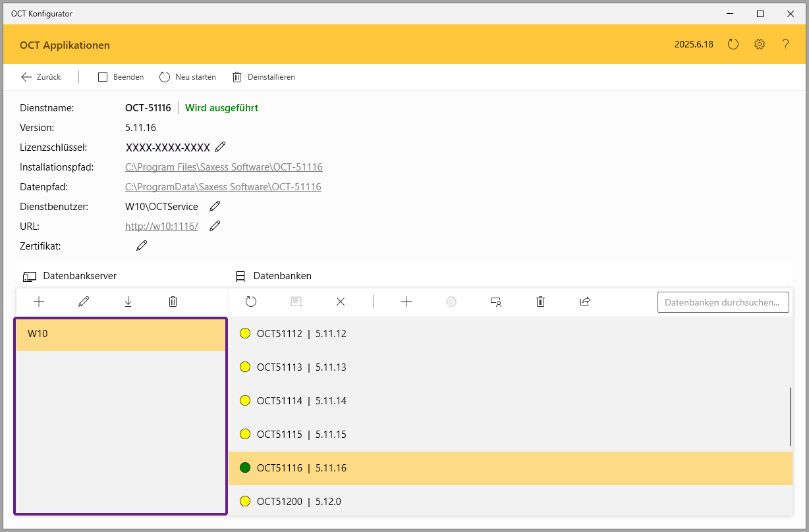Screen dimensions: 809x532
Task: Edit the Dienstbenutzer with pencil icon
Action: [215, 206]
